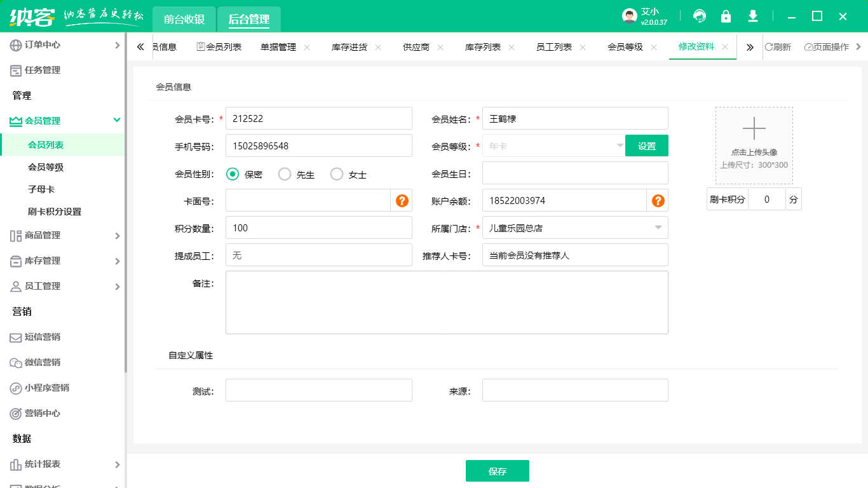
Task: Click the 保存 button
Action: [498, 471]
